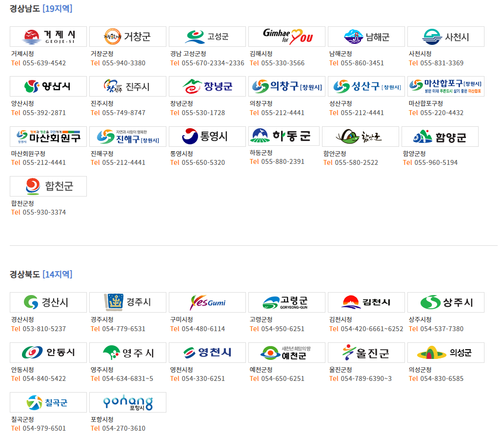Open the 의성군 logo banner
The width and height of the screenshot is (504, 436).
click(x=446, y=353)
